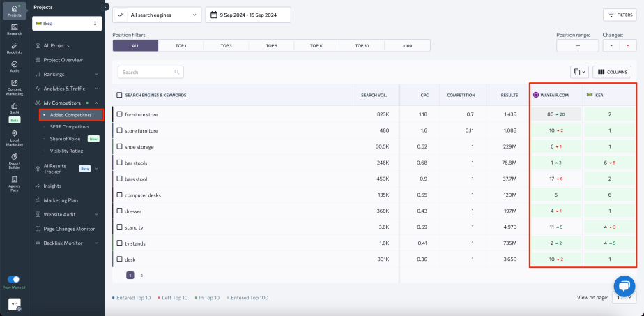Open the All search engines dropdown
644x316 pixels.
point(156,15)
